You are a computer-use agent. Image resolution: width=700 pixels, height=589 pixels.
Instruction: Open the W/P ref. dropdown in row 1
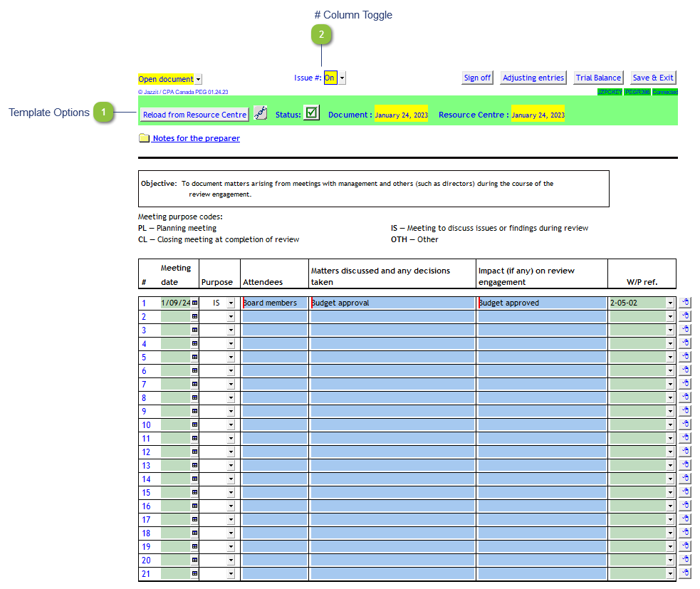click(x=670, y=303)
